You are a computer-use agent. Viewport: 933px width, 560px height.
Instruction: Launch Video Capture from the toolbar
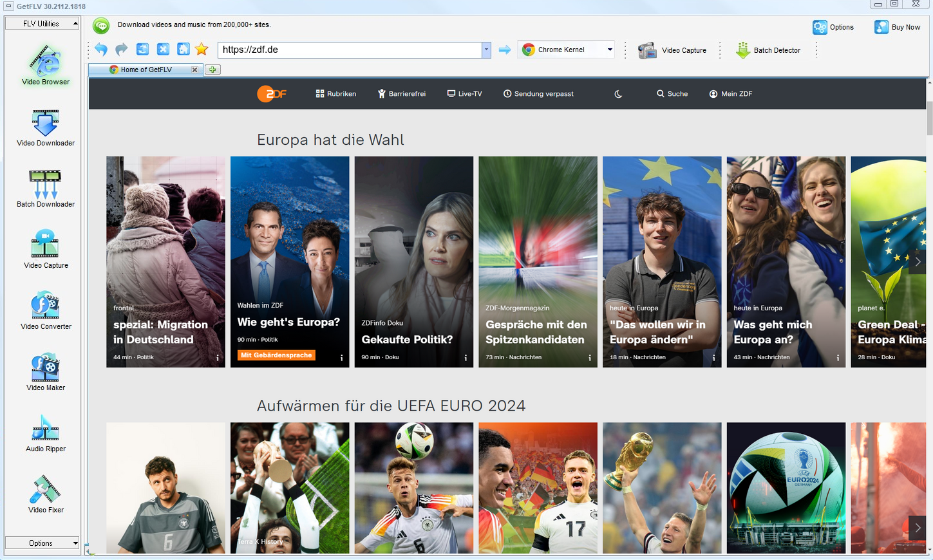tap(672, 50)
